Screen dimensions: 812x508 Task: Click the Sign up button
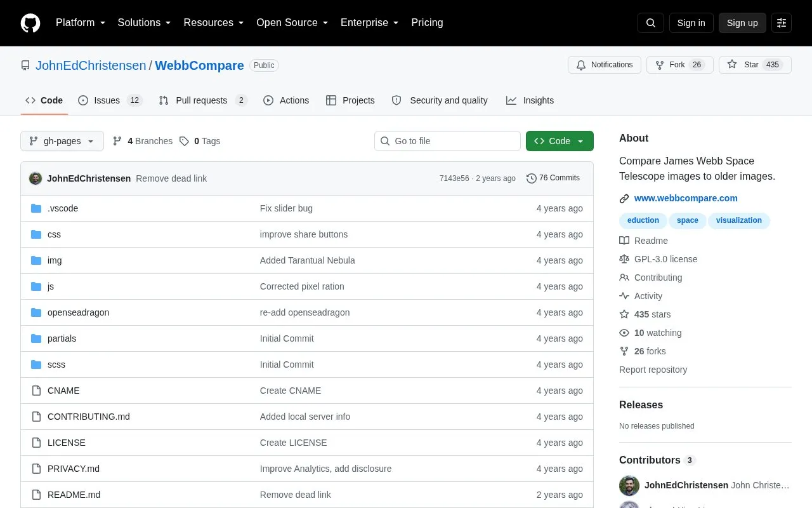click(x=742, y=23)
